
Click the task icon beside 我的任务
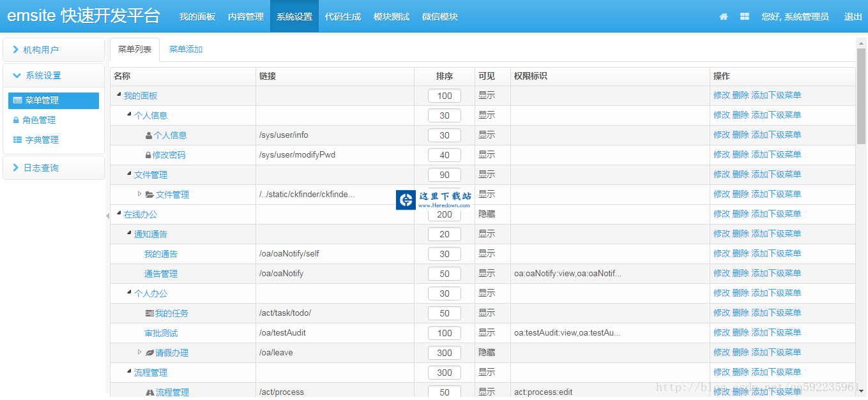[149, 313]
